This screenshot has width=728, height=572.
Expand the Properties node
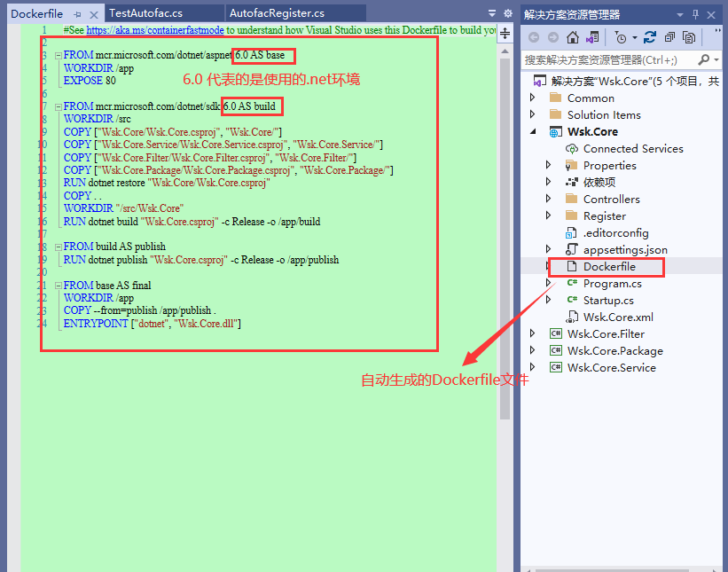click(x=548, y=165)
